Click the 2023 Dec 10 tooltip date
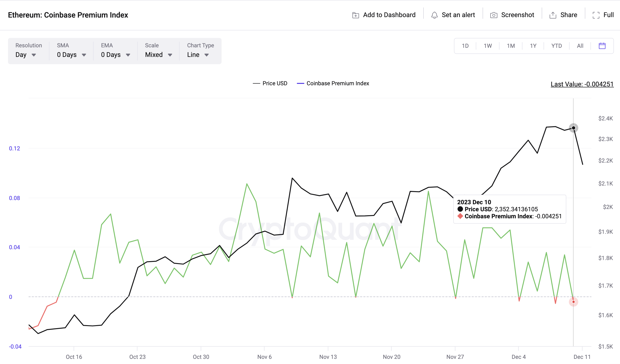 (x=474, y=202)
